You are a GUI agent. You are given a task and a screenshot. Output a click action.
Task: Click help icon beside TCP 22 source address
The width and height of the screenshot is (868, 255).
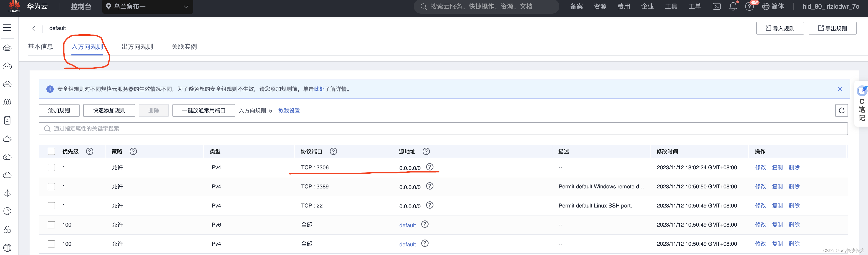[430, 205]
